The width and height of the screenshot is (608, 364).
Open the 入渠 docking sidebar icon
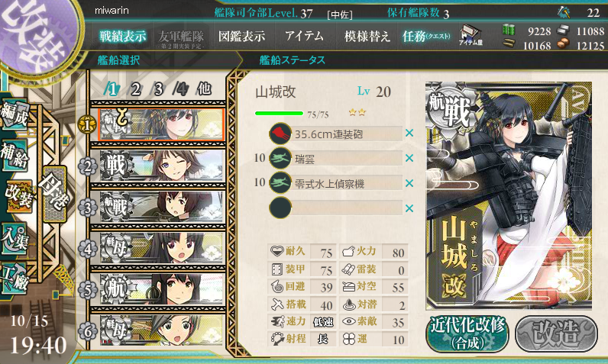(x=15, y=239)
